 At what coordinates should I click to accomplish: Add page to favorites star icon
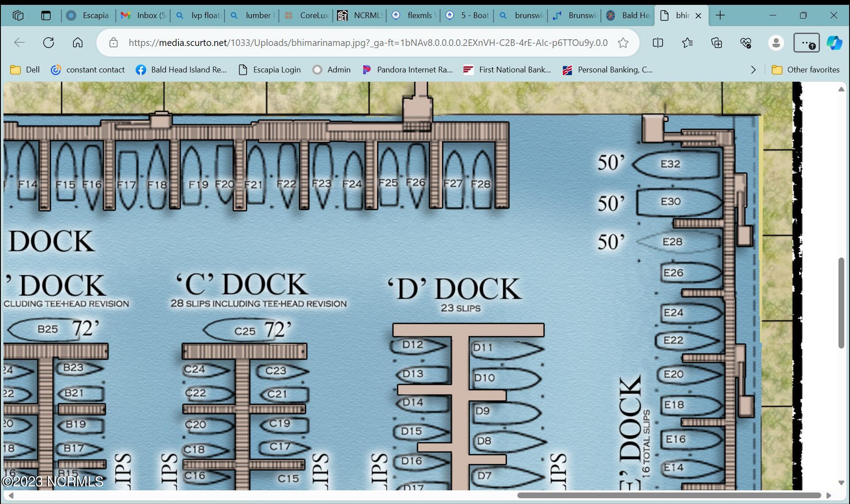click(x=623, y=42)
